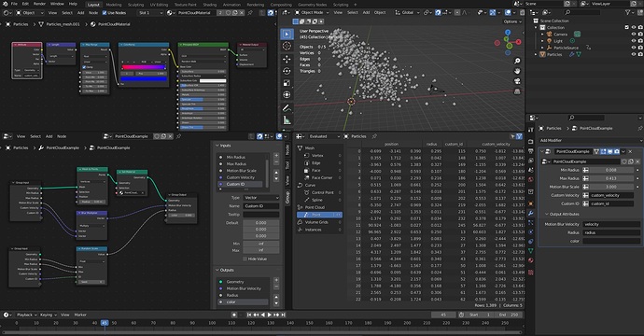Open the File menu
644x336 pixels.
pos(14,4)
